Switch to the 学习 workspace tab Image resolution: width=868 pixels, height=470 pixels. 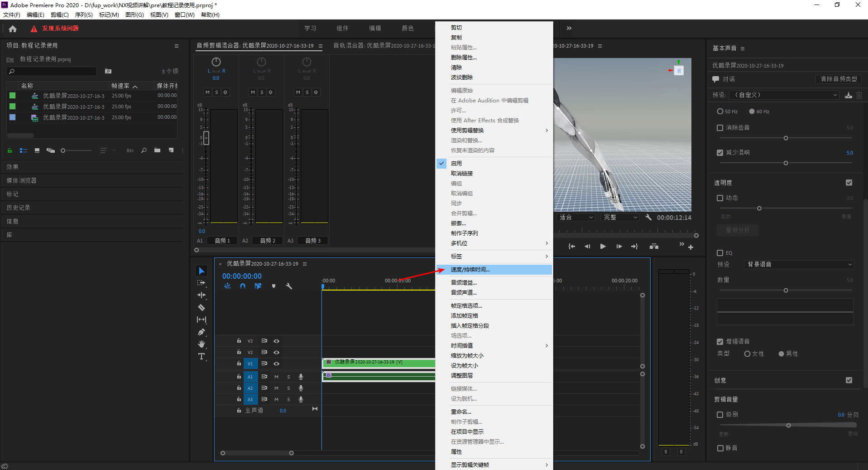310,28
